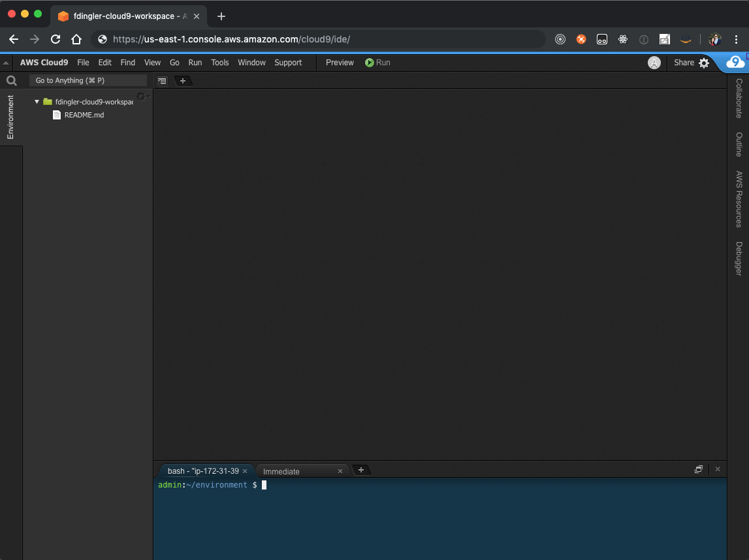Open the AWS Resources side panel
The width and height of the screenshot is (749, 560).
click(739, 199)
